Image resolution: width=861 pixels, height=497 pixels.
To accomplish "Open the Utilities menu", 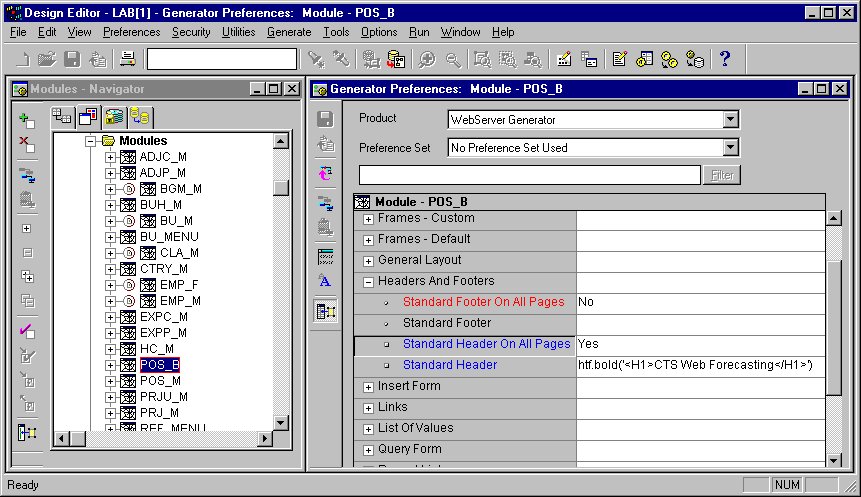I will click(x=238, y=32).
